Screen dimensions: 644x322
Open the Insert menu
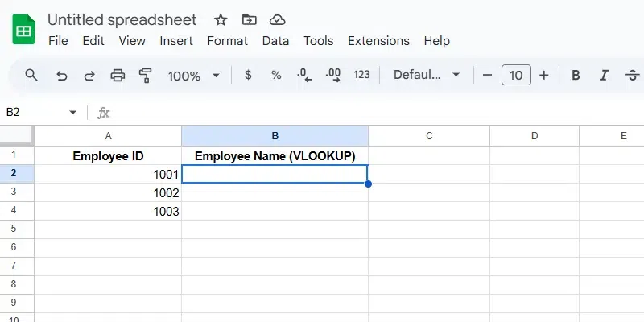click(176, 40)
